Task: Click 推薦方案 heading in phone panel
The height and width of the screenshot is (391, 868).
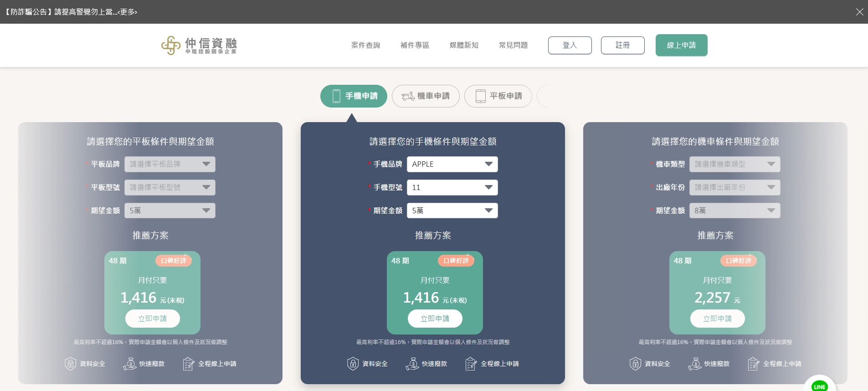Action: pos(433,235)
